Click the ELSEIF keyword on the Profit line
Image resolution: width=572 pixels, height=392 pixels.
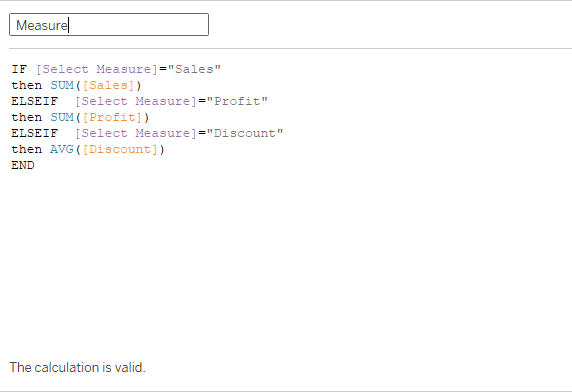point(35,101)
